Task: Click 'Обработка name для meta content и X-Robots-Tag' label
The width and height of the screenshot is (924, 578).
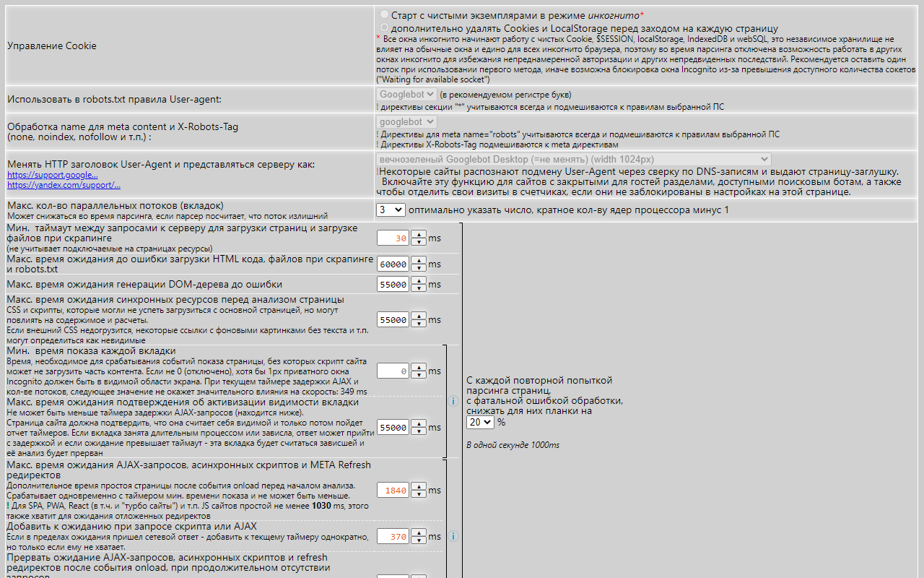Action: tap(123, 126)
